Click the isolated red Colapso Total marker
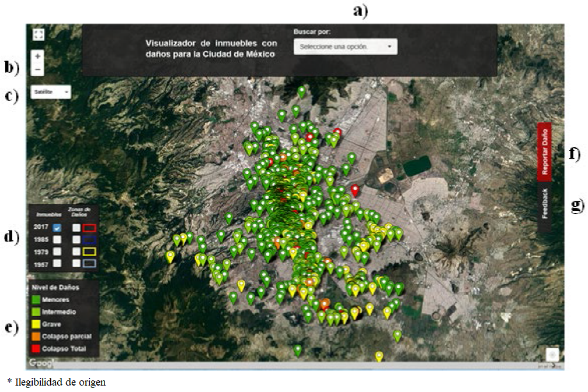The image size is (588, 392). pyautogui.click(x=354, y=190)
